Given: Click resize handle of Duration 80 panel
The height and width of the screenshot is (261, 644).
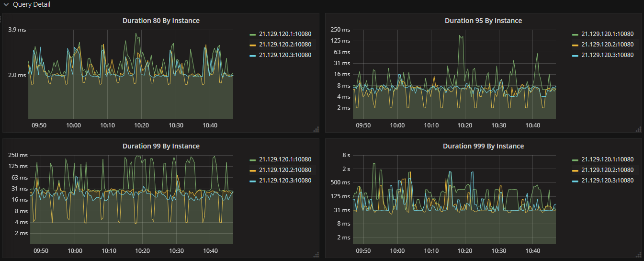Looking at the screenshot, I should pos(316,129).
